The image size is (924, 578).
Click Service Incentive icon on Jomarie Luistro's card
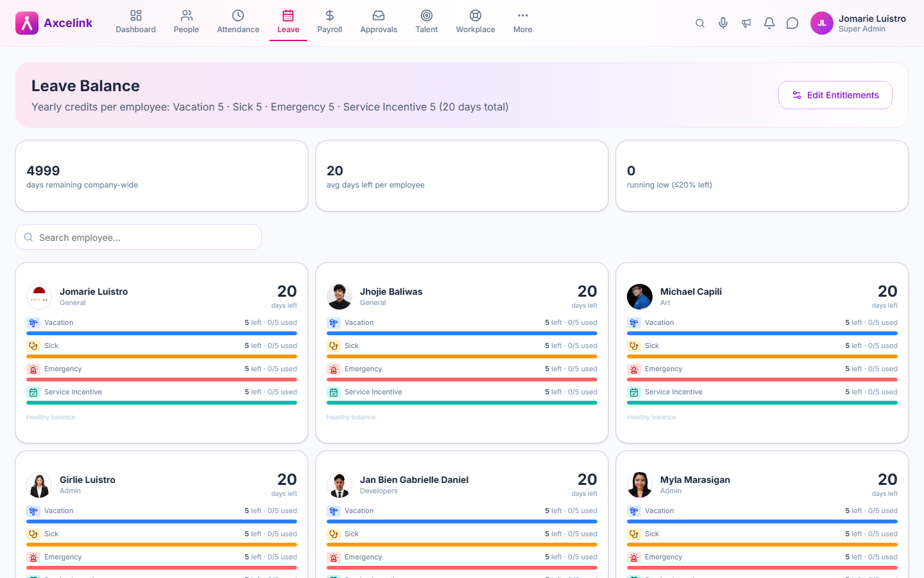coord(33,392)
